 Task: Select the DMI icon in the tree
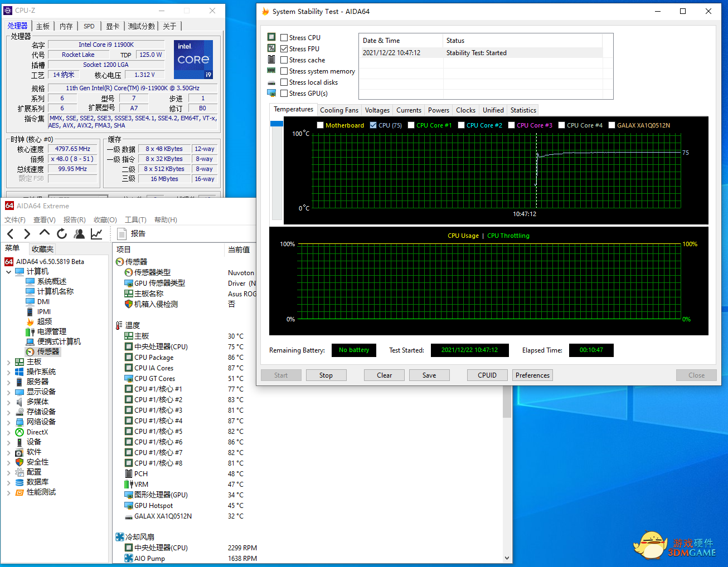(30, 301)
